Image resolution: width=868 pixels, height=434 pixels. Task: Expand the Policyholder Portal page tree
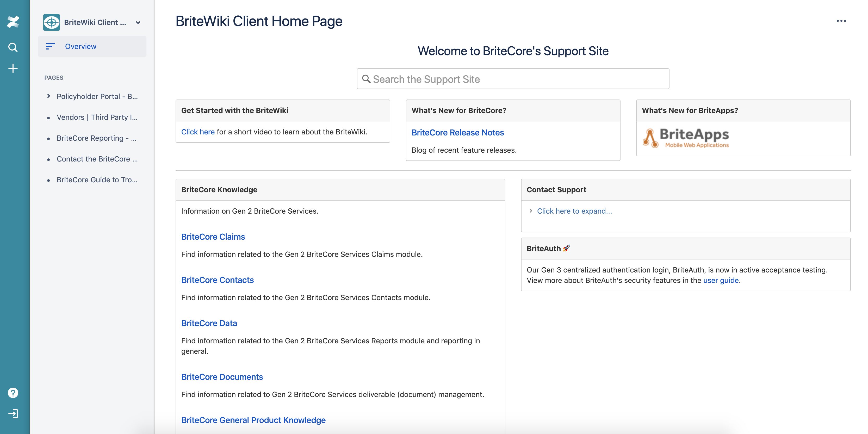48,96
